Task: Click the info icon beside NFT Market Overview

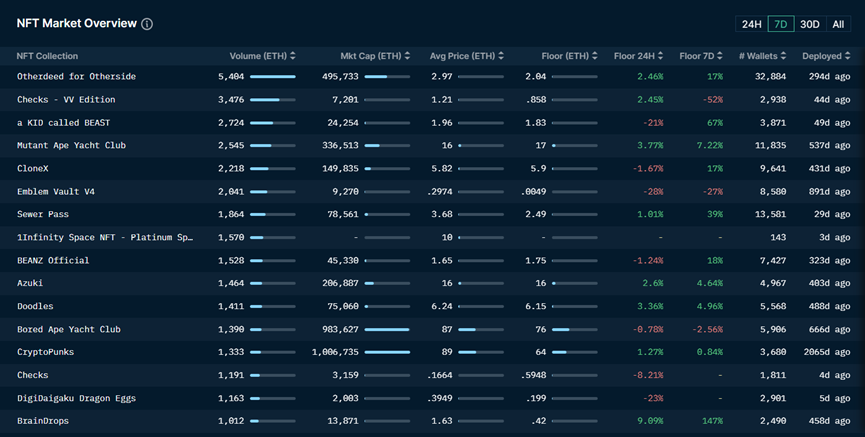Action: tap(147, 24)
